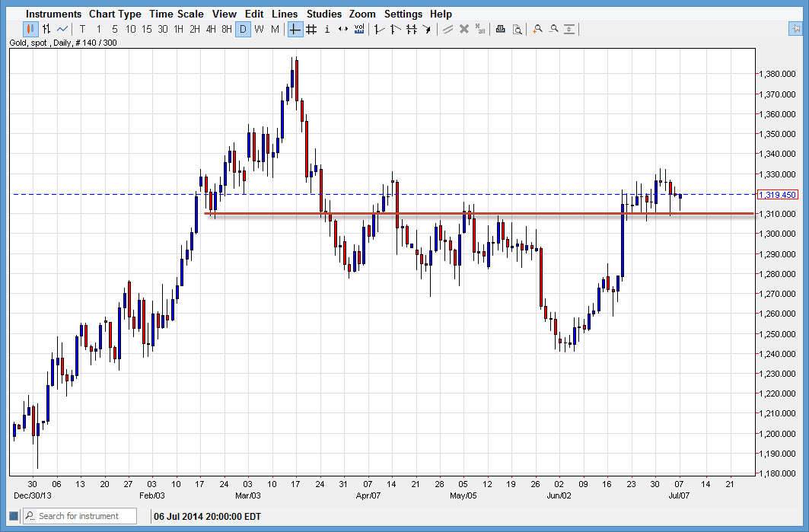Select the 4H timeframe button
This screenshot has height=532, width=809.
211,30
